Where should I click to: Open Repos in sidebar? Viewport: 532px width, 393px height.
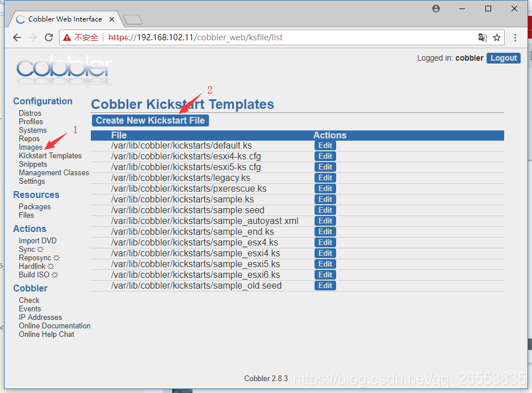point(29,138)
